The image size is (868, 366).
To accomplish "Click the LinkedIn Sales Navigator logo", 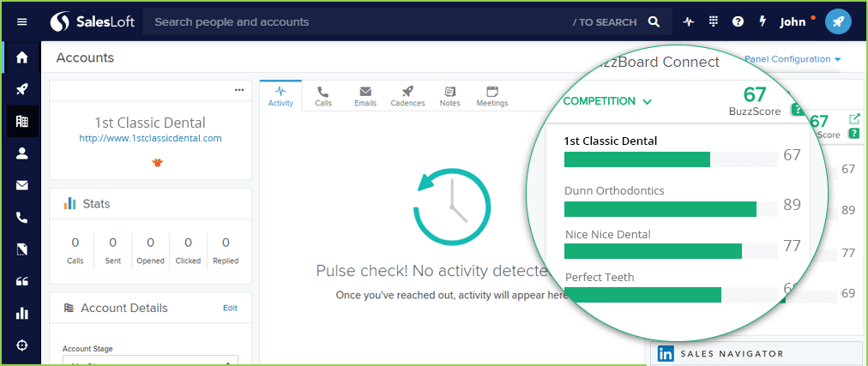I will (666, 354).
